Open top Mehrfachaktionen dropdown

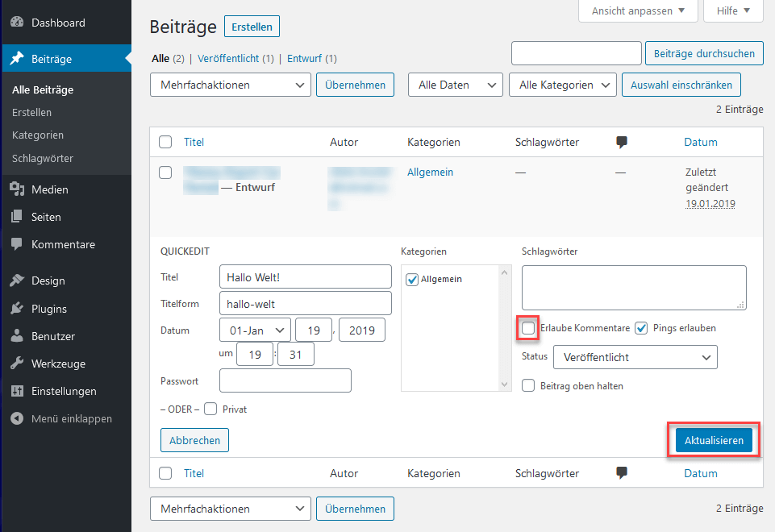231,85
